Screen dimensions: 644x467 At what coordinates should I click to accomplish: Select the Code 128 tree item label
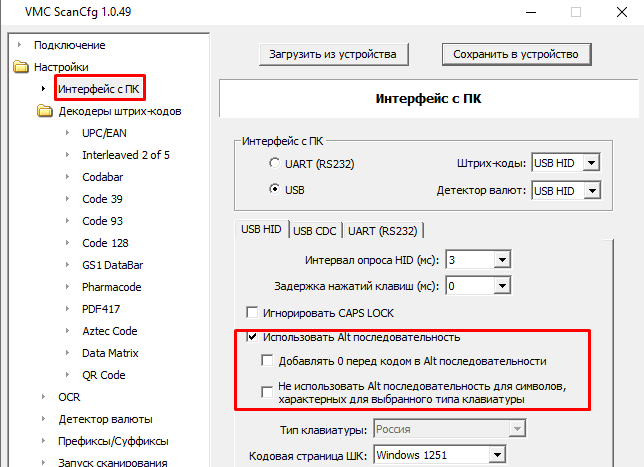point(105,243)
